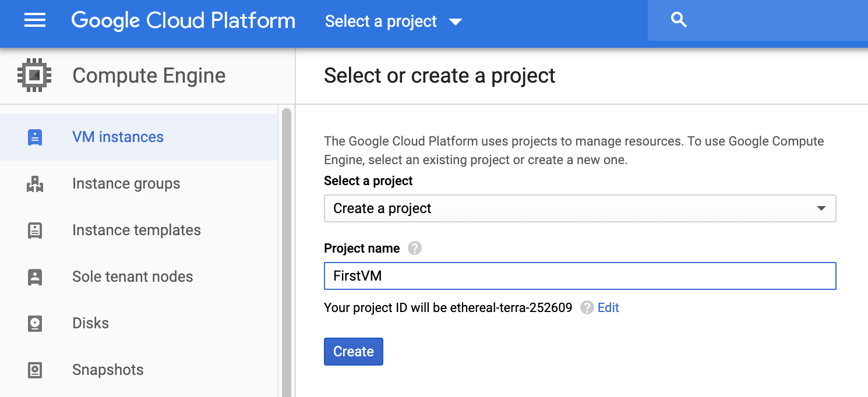Click the Instance groups icon
The height and width of the screenshot is (397, 868).
click(35, 184)
